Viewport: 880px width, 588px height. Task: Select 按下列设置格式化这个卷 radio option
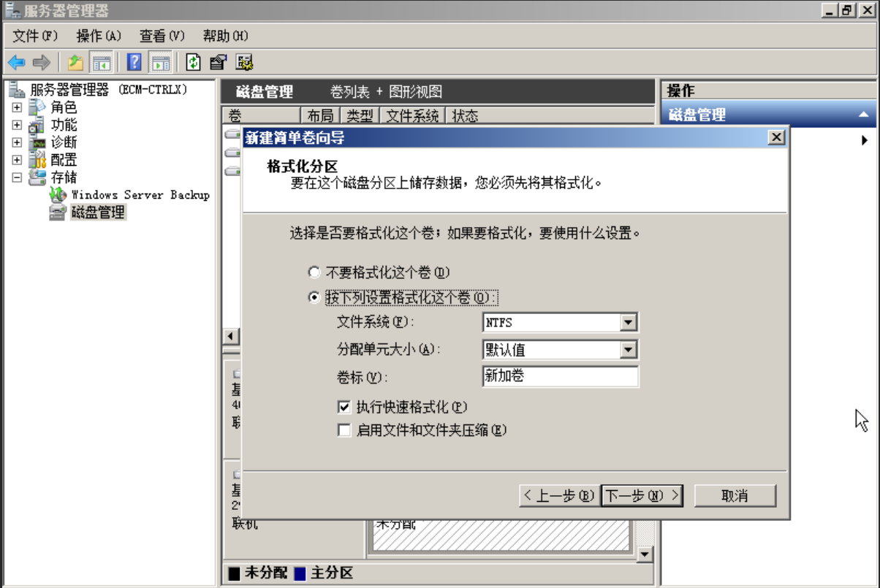coord(314,297)
